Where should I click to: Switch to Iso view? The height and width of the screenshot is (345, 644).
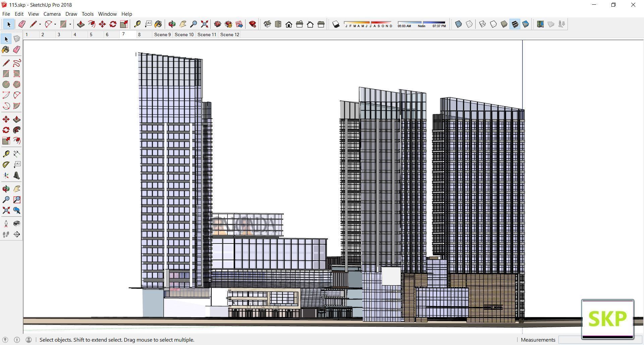pos(267,24)
